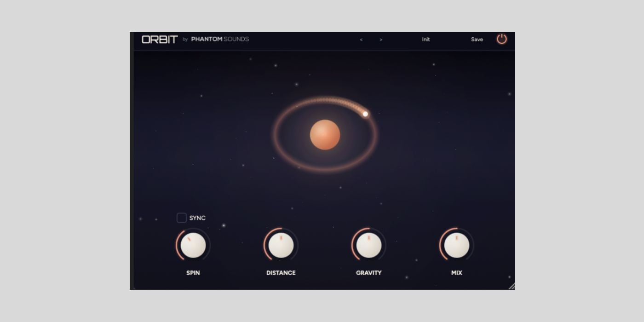
Task: Go to previous preset with left arrow
Action: pos(361,40)
